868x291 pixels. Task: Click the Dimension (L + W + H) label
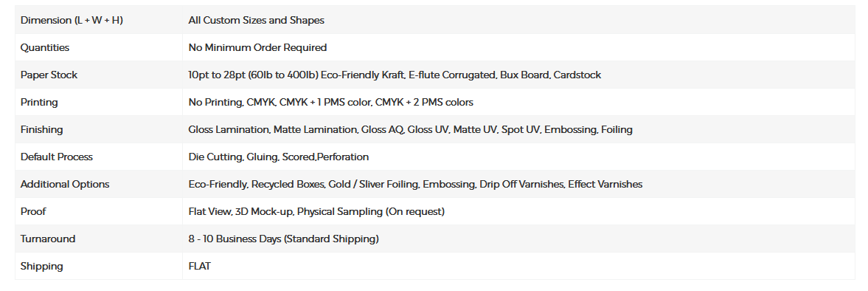(x=72, y=21)
